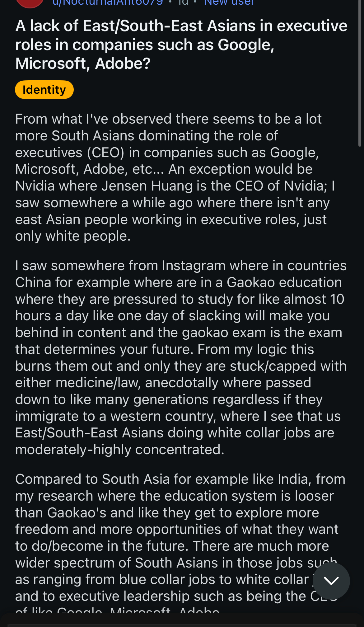
Task: Open the u/NocturnalAnt6079 profile link
Action: click(108, 2)
